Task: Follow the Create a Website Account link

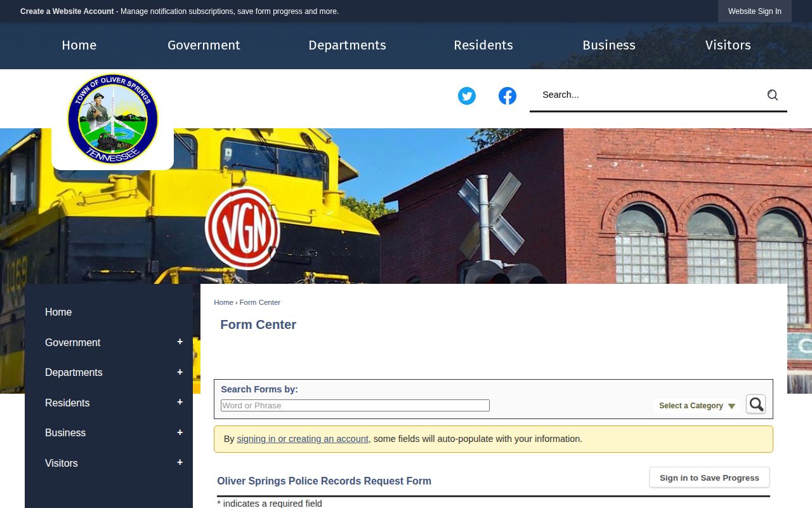Action: [67, 11]
